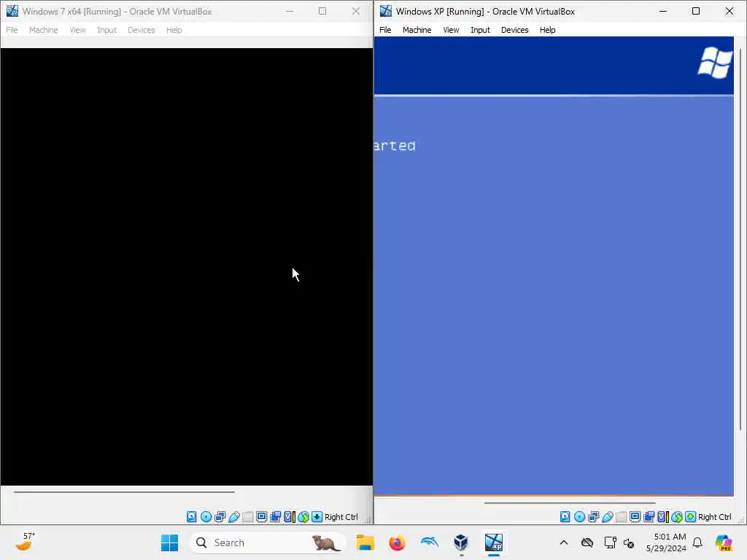Toggle the mouse integration icon in the Windows 7 VM status bar
The image size is (747, 560).
tap(303, 517)
